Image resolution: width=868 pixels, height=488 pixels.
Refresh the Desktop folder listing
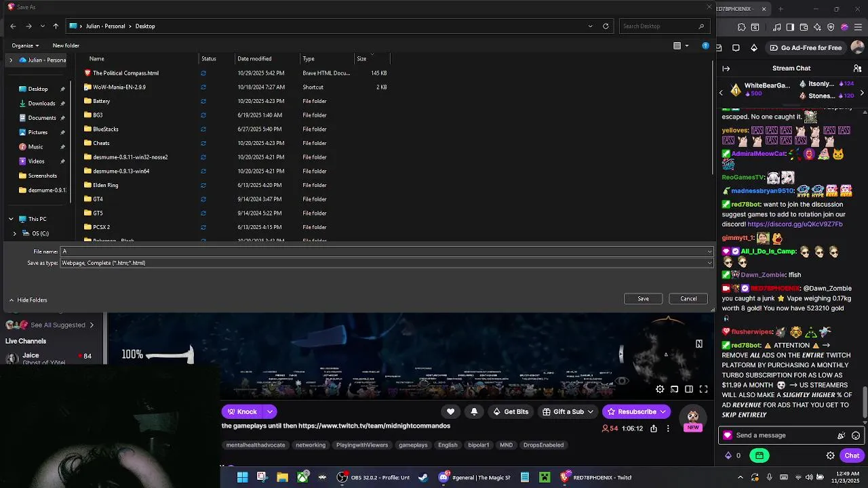pos(606,26)
